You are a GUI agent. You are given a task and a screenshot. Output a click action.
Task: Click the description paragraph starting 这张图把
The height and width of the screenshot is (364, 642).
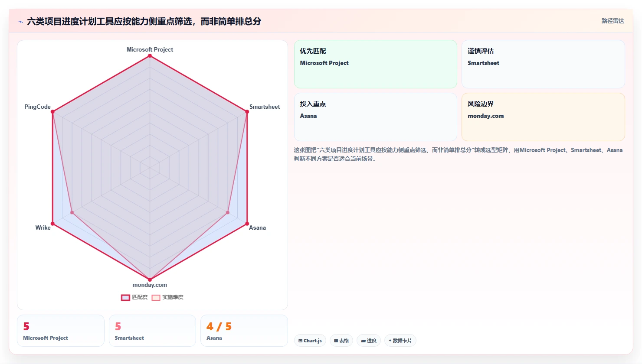tap(459, 154)
